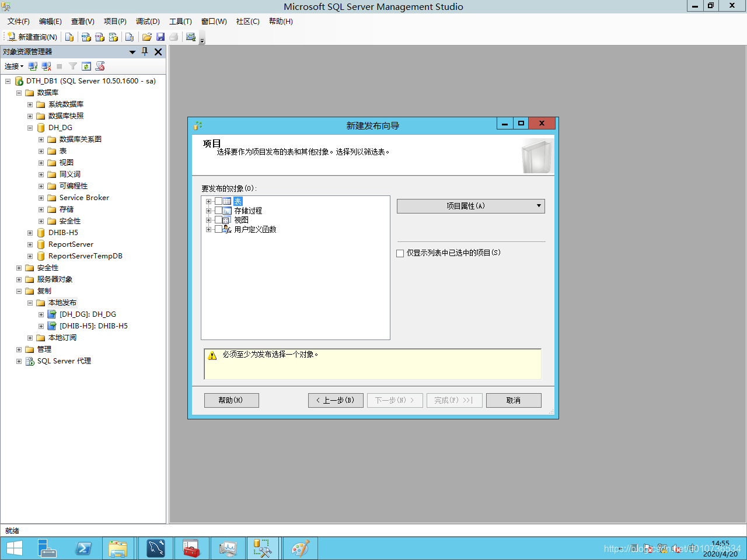Check the 存储过程 checkbox
Viewport: 747px width, 560px height.
tap(218, 211)
